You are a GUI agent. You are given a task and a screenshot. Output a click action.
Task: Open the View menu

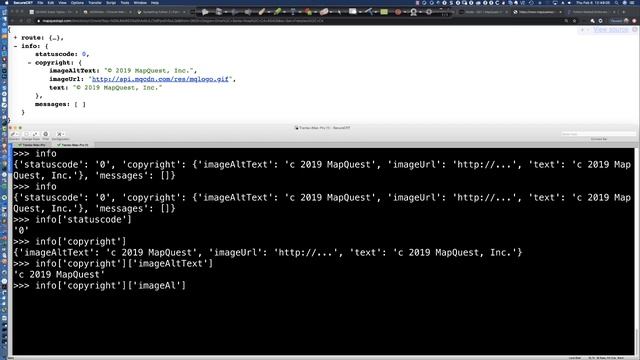pos(62,2)
